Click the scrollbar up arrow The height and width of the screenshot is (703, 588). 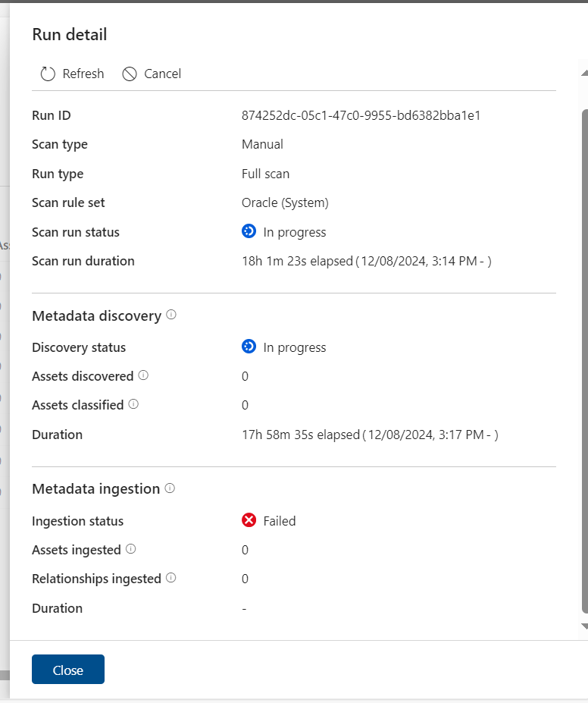[584, 73]
